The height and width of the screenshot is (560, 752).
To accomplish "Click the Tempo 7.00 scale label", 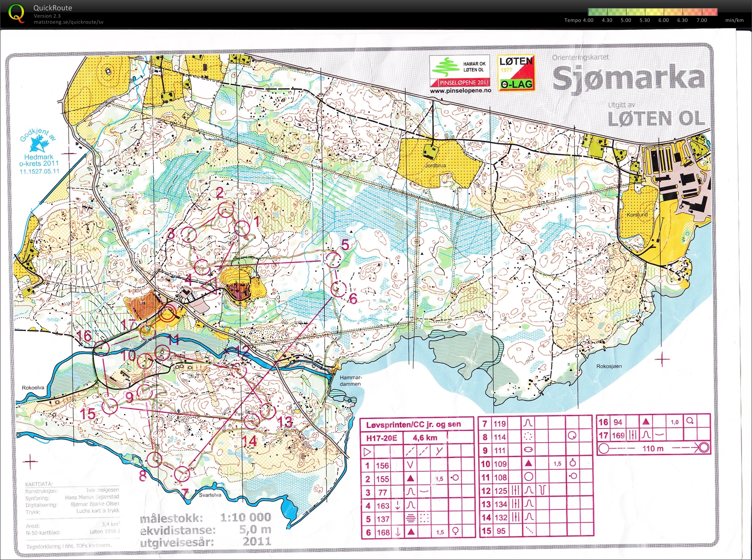I will pos(701,20).
